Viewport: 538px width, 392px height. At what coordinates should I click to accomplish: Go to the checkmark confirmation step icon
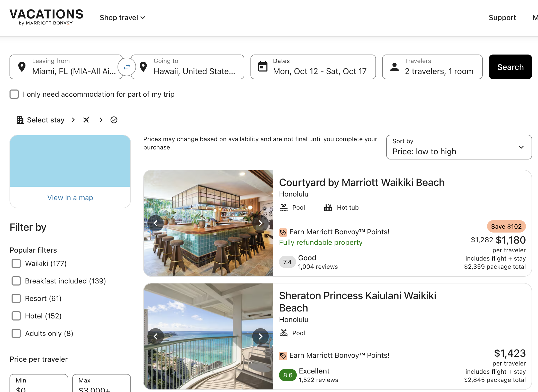[114, 120]
